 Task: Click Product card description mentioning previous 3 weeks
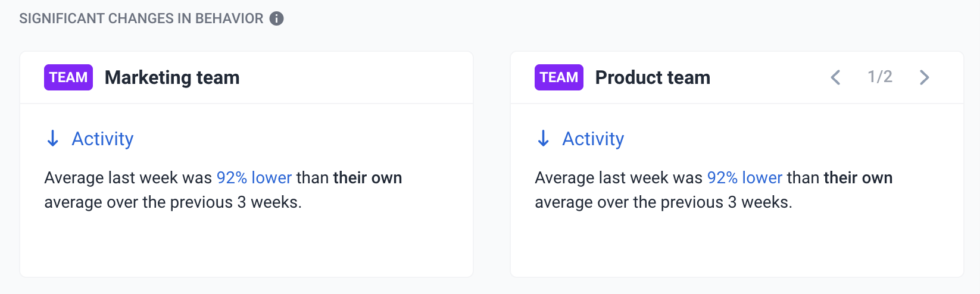pos(714,190)
